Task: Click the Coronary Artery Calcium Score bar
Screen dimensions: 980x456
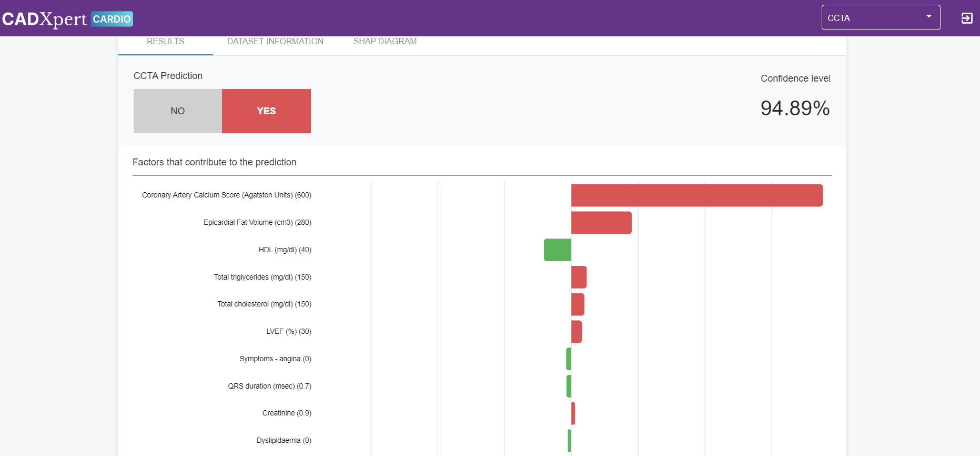Action: point(696,195)
